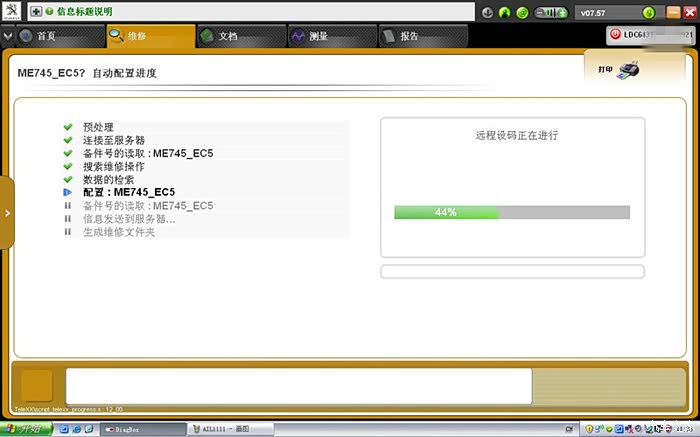Screen dimensions: 700x437
Task: Click the third quick launch icon
Action: point(89,429)
